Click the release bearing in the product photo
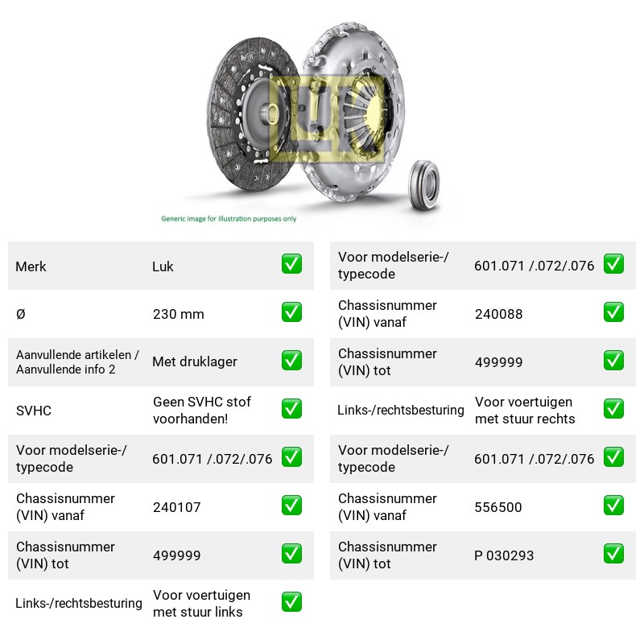The width and height of the screenshot is (644, 644). coord(423,184)
